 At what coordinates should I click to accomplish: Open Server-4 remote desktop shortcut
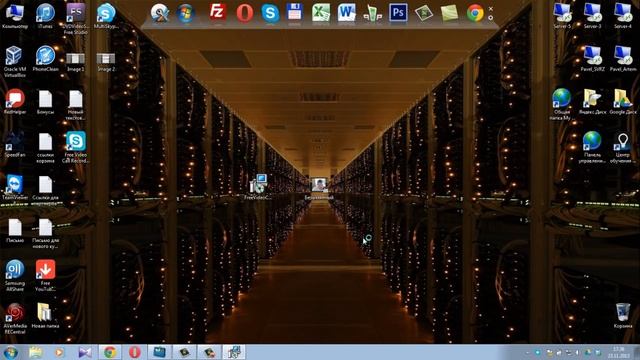point(623,16)
